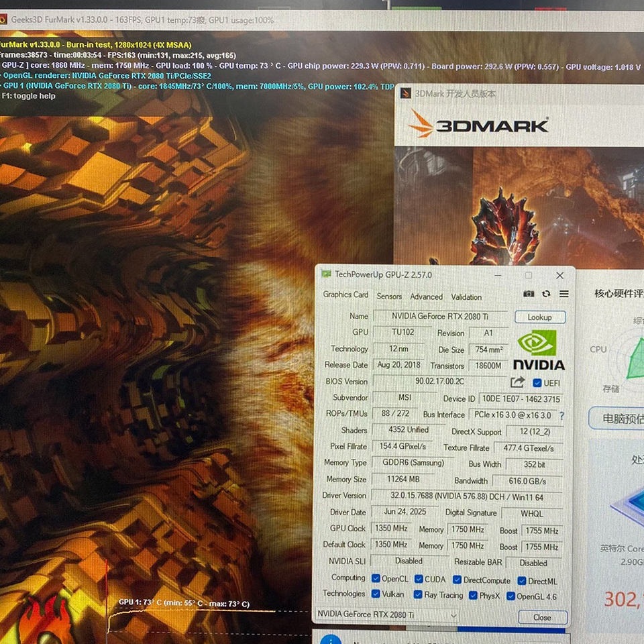Click the Name field RTX 2080 Ti

[x=440, y=316]
